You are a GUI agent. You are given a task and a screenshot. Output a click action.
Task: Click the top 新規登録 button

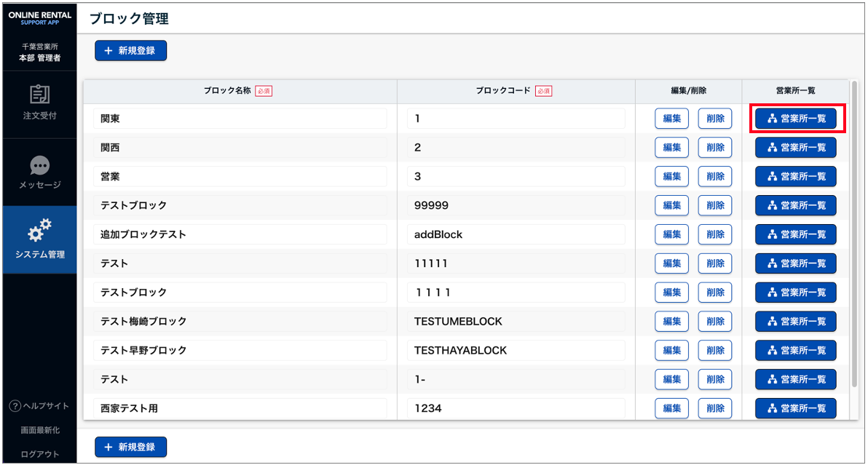[131, 51]
